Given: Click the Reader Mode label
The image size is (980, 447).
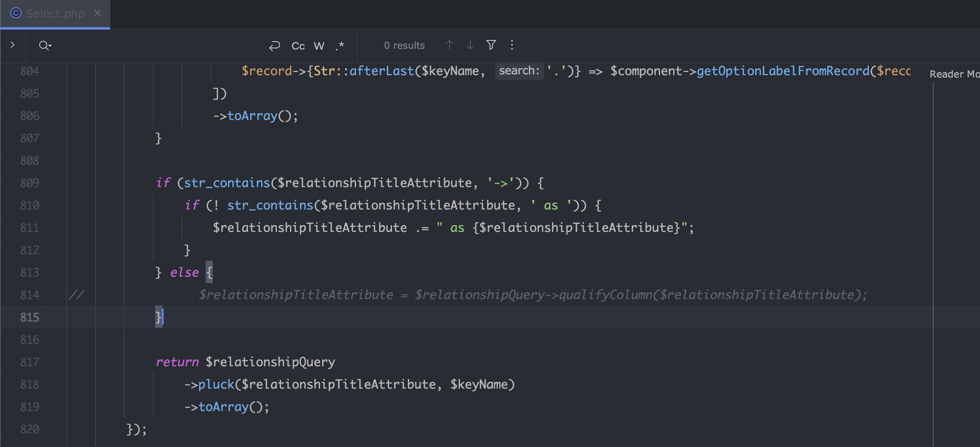Looking at the screenshot, I should [x=955, y=74].
